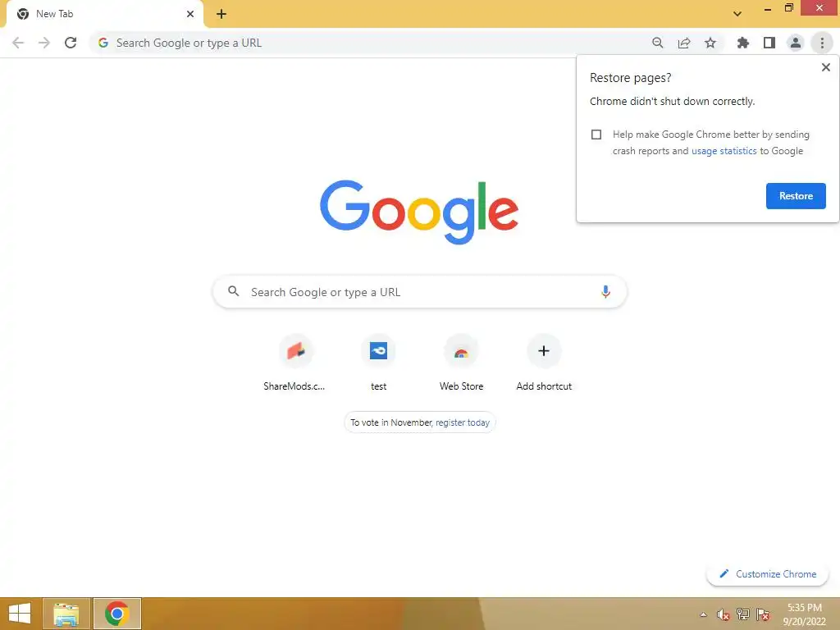Toggle the side panel icon
The image size is (840, 630).
[x=769, y=43]
